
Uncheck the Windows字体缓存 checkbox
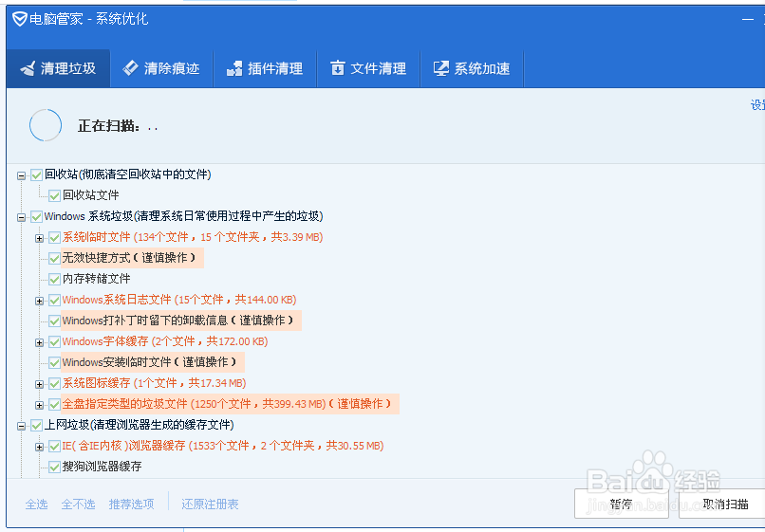(54, 342)
